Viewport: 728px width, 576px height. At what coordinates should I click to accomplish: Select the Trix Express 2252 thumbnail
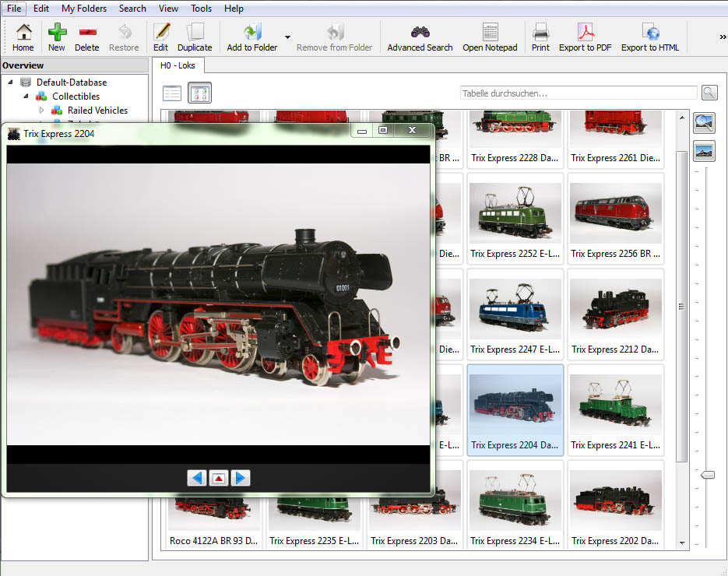click(515, 219)
